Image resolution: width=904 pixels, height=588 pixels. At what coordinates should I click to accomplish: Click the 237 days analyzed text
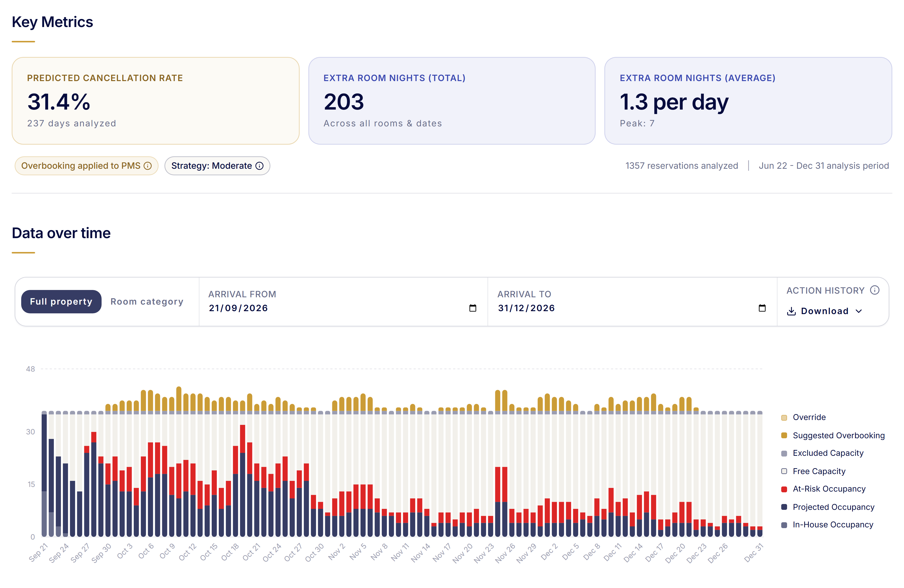point(72,123)
